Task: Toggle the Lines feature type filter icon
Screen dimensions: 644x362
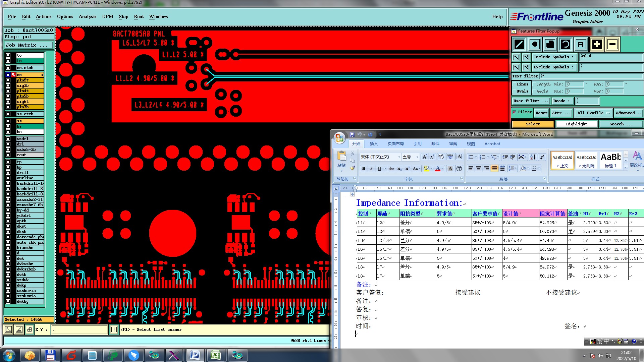Action: pos(519,44)
